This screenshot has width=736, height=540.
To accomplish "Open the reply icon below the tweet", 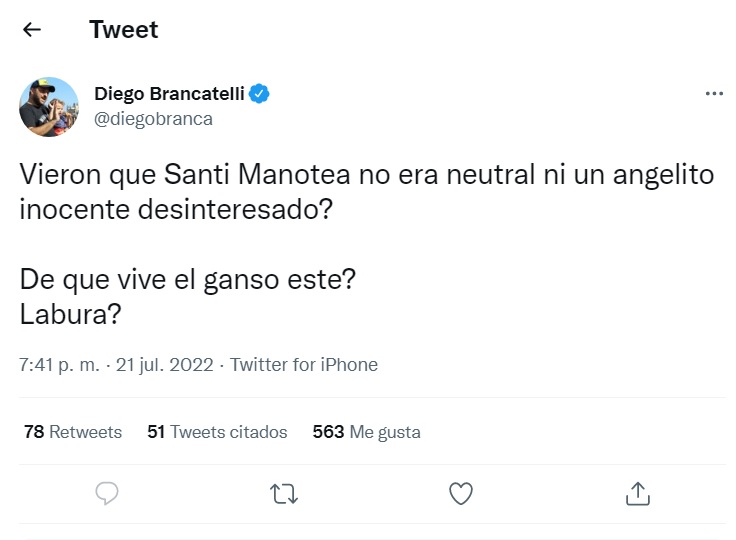I will pos(107,493).
